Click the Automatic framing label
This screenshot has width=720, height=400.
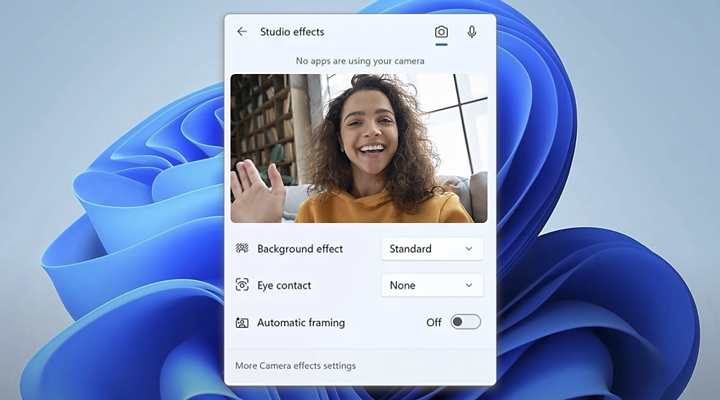pos(301,323)
